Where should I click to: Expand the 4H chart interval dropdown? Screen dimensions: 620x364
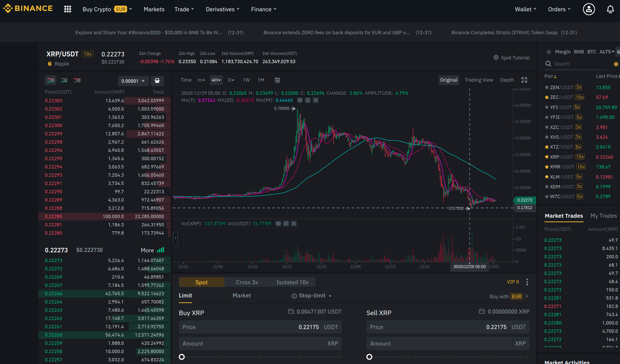pyautogui.click(x=216, y=80)
